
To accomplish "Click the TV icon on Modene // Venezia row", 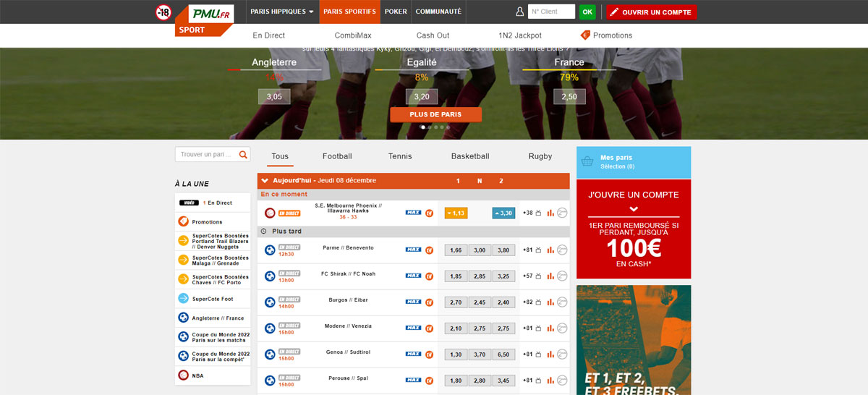I will tap(538, 328).
